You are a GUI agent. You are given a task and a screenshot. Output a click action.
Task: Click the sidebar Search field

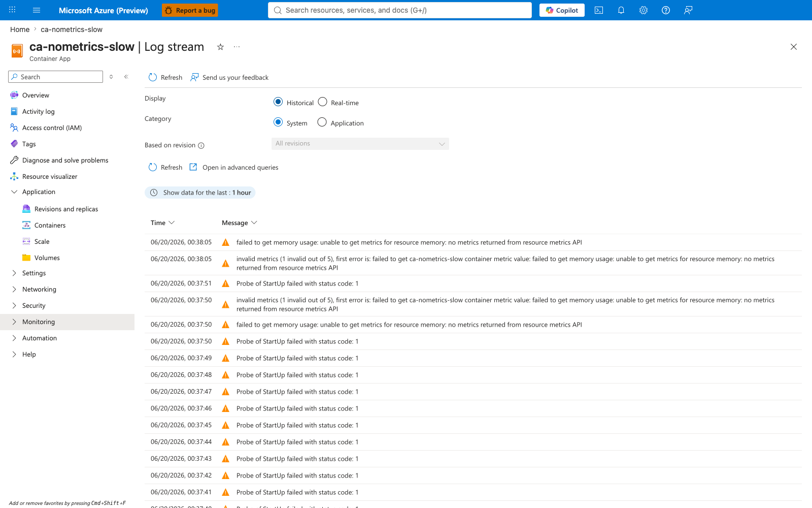coord(56,77)
